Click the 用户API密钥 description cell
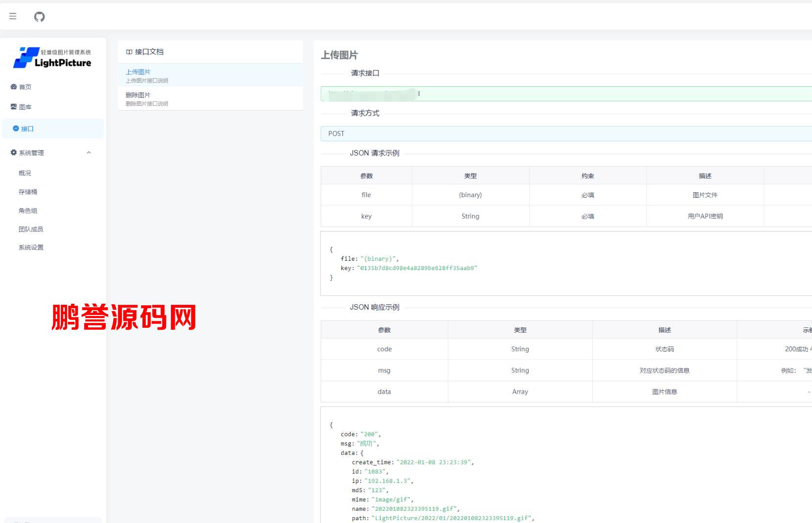Image resolution: width=812 pixels, height=523 pixels. pyautogui.click(x=705, y=216)
